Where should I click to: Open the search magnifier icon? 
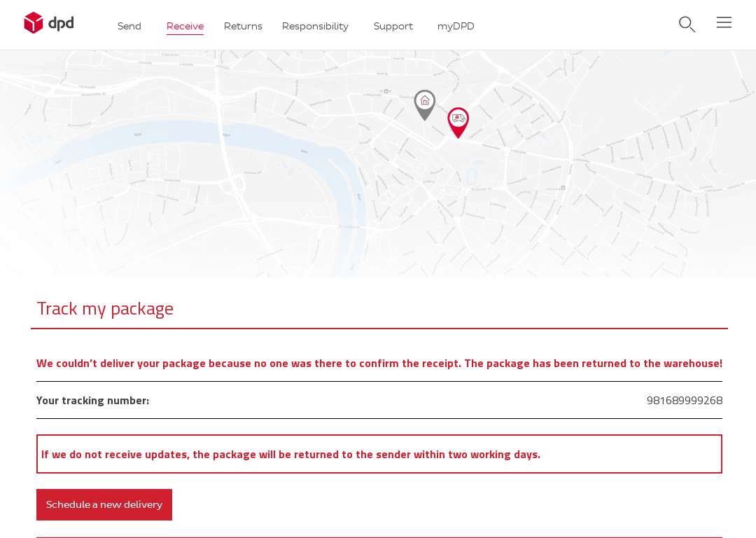point(687,24)
